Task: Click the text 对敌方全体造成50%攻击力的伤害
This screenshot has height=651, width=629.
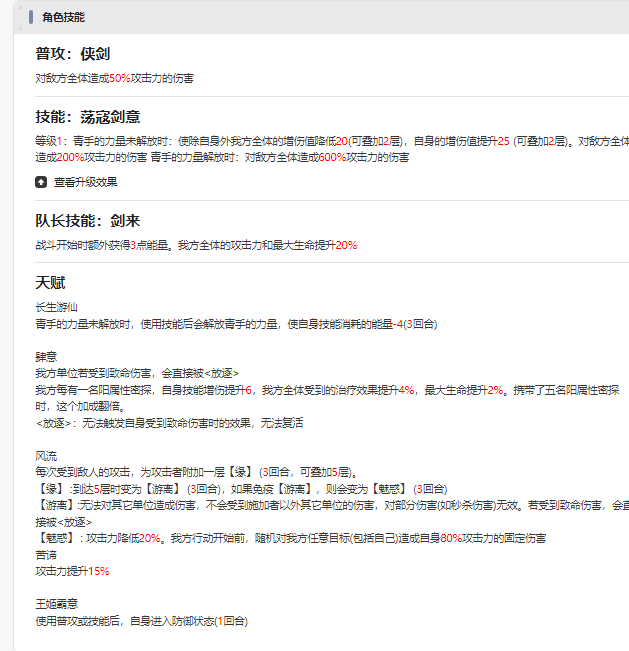Action: (115, 78)
